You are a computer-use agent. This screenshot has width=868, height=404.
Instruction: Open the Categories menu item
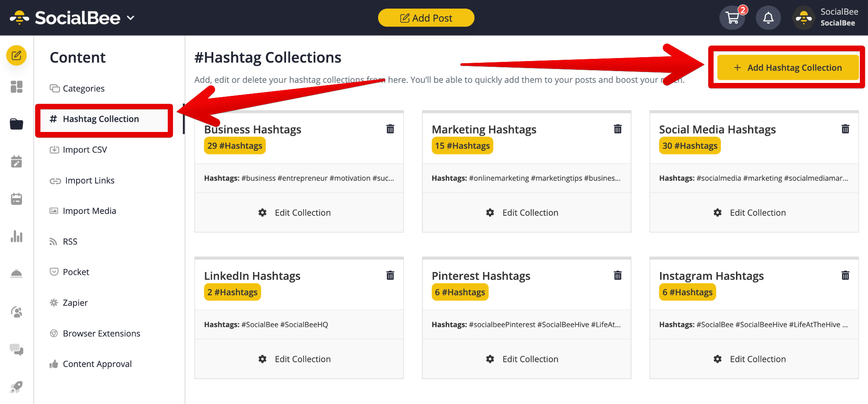pyautogui.click(x=83, y=89)
